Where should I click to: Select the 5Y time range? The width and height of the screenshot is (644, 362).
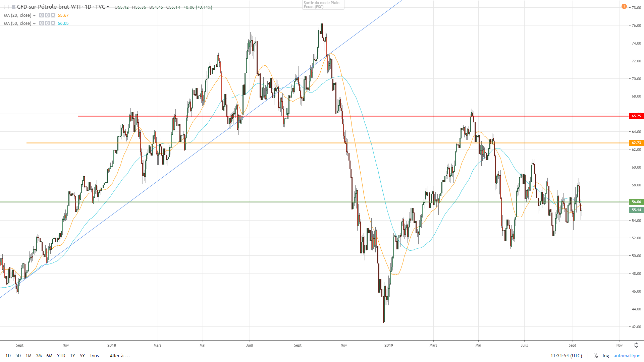coord(82,356)
